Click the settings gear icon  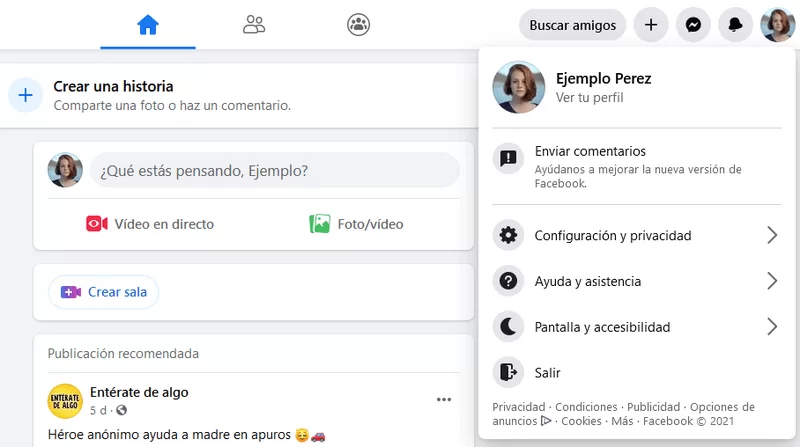point(508,235)
